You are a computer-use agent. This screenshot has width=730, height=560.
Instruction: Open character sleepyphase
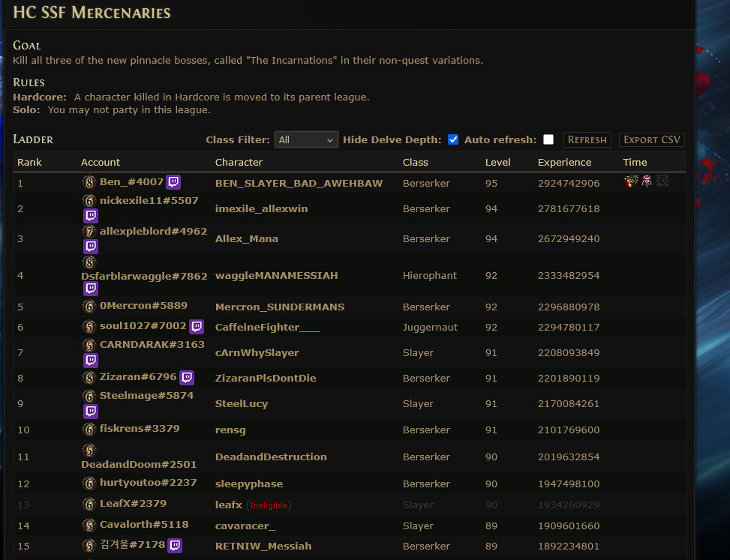(x=249, y=484)
